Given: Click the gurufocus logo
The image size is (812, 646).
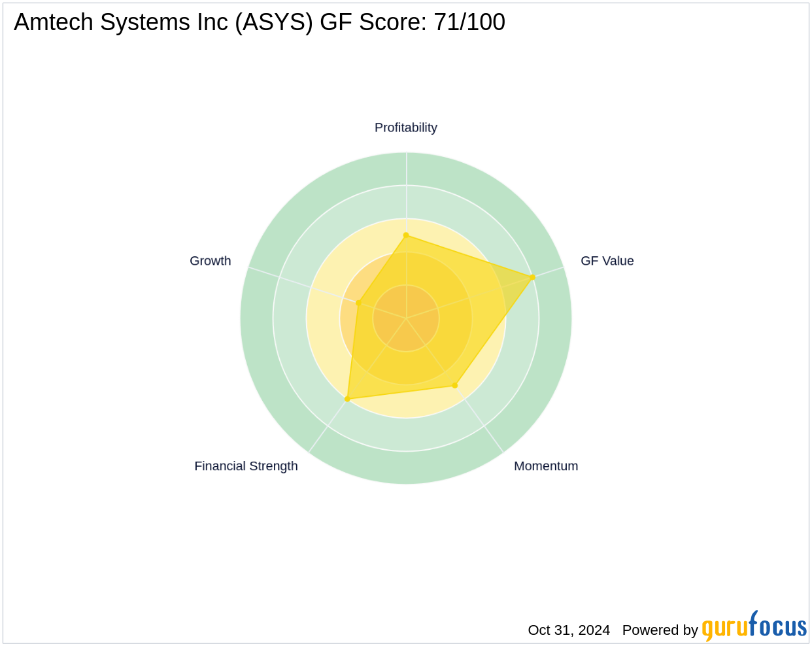Looking at the screenshot, I should [753, 630].
